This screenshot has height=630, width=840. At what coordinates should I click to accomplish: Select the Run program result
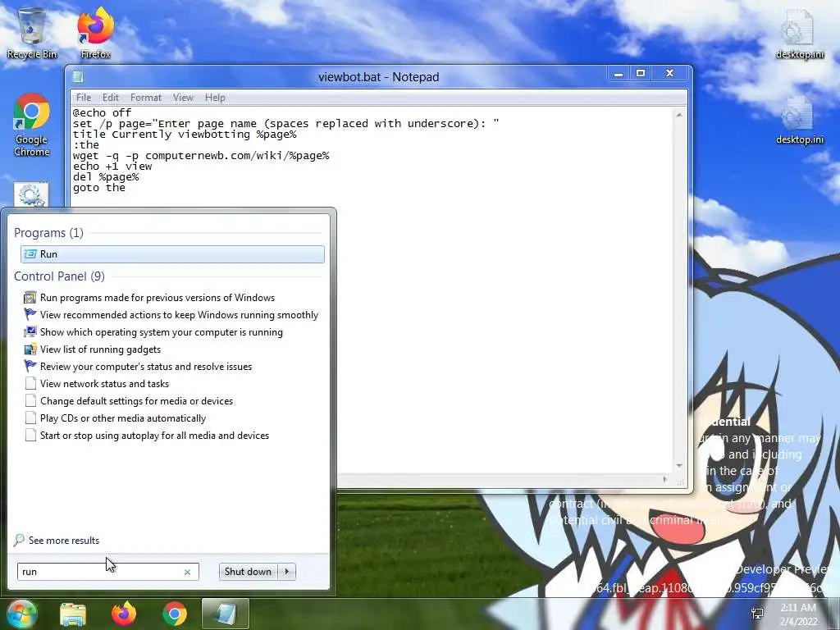(x=172, y=254)
